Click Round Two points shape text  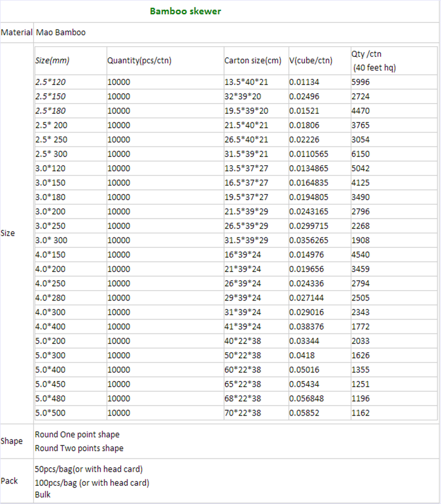click(x=79, y=448)
